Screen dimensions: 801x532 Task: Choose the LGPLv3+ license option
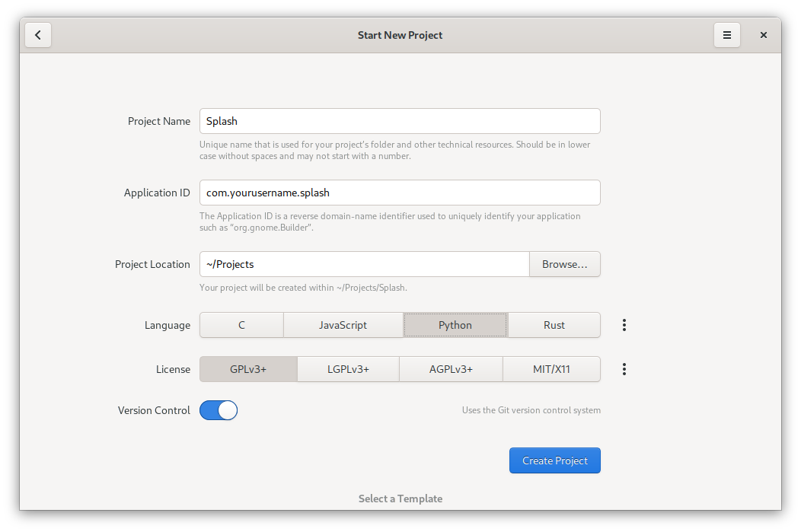[348, 369]
